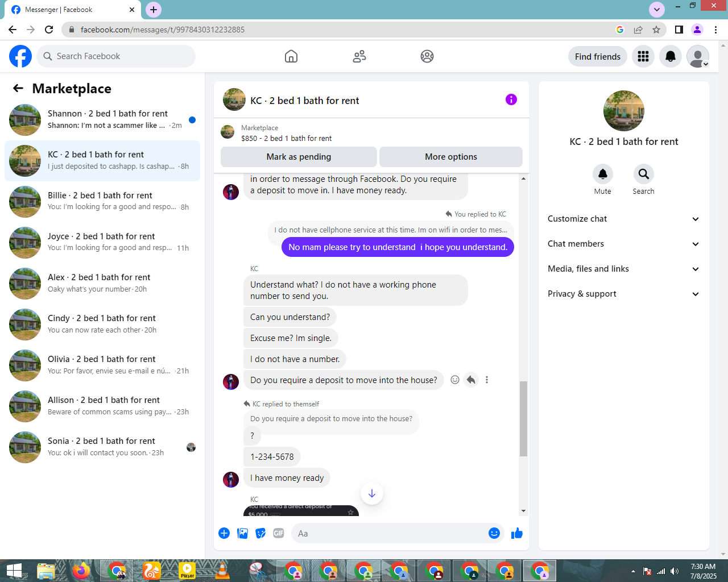Click the '1-234-5678' message bubble
728x582 pixels.
272,456
